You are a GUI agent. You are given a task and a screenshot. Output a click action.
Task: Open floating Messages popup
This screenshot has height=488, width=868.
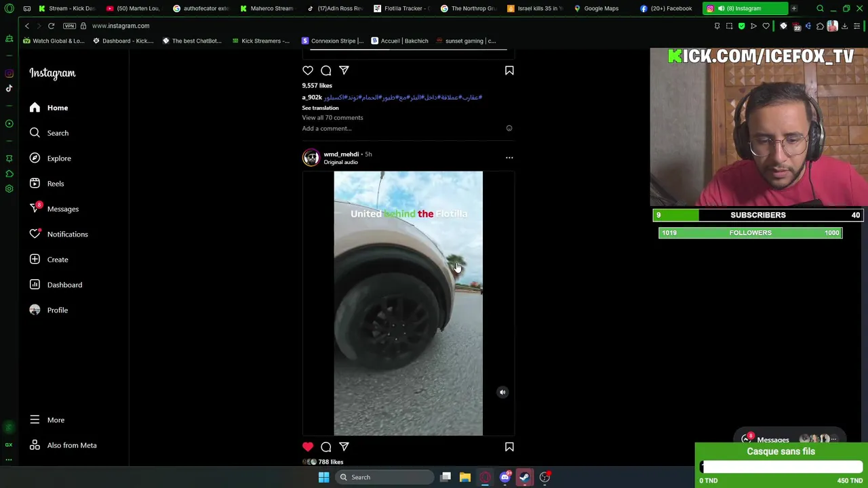point(790,440)
